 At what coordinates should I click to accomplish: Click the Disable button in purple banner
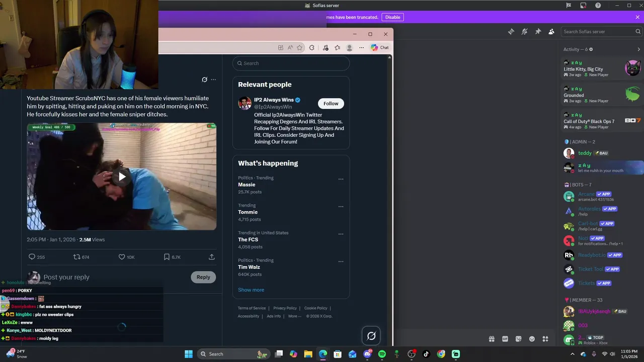click(x=392, y=17)
